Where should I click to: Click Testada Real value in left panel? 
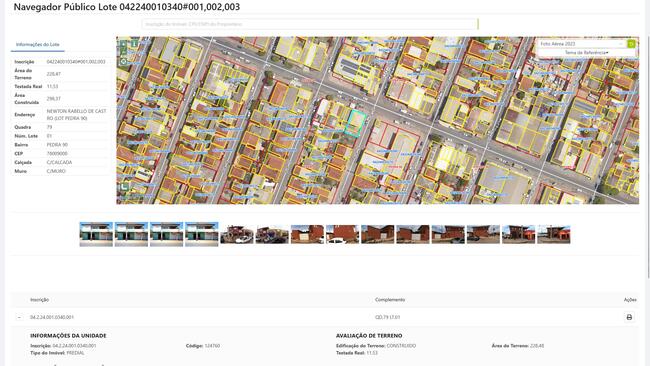click(x=52, y=87)
